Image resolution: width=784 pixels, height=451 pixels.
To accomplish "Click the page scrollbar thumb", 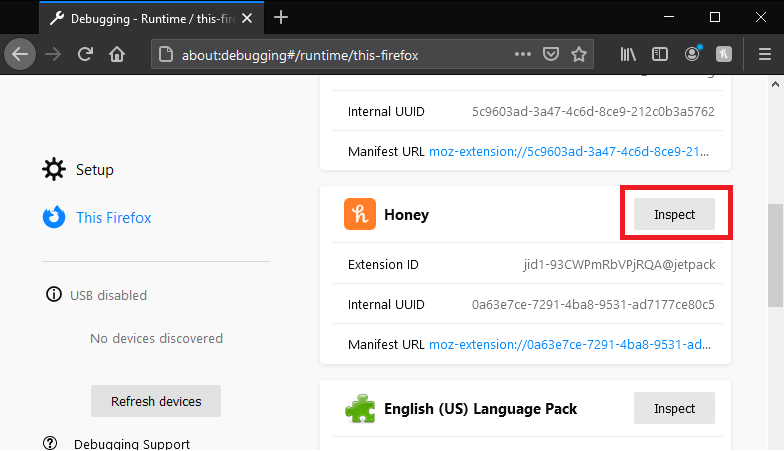I will tap(776, 255).
